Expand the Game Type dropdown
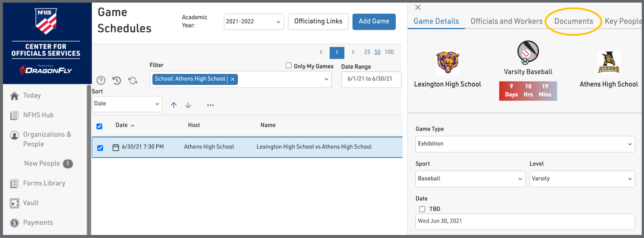644x238 pixels. pyautogui.click(x=525, y=144)
